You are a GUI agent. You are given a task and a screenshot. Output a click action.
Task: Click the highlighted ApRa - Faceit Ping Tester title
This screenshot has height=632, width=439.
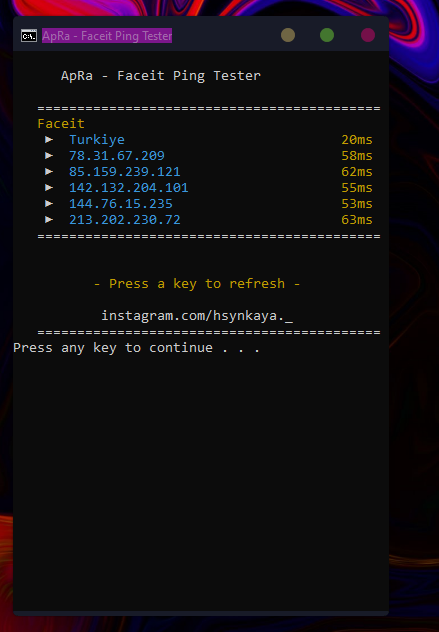click(x=107, y=35)
